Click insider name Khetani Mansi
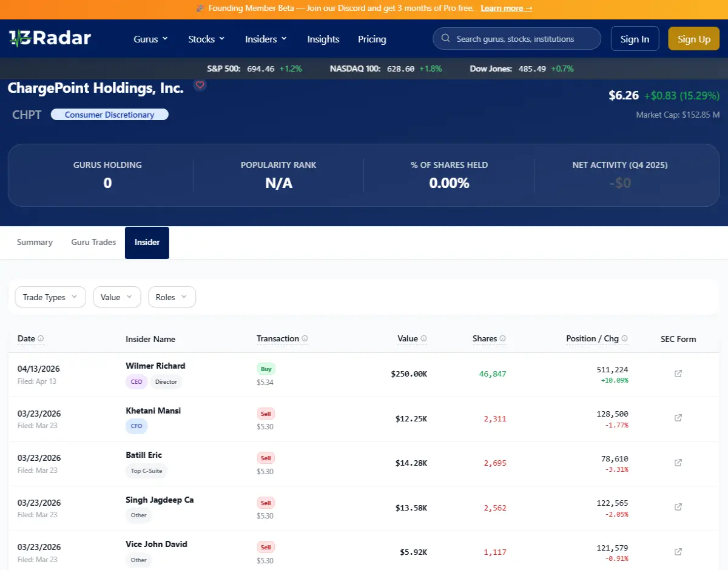Viewport: 728px width, 570px height. tap(153, 411)
